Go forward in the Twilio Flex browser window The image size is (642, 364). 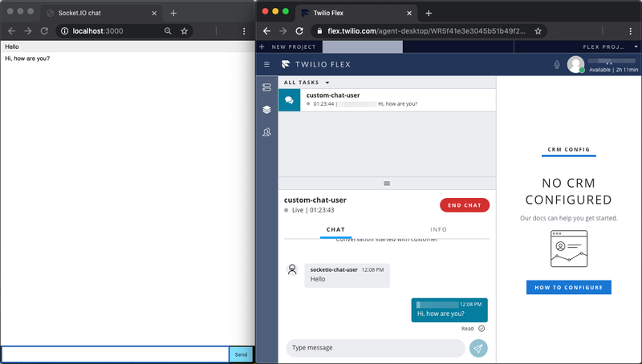tap(283, 31)
